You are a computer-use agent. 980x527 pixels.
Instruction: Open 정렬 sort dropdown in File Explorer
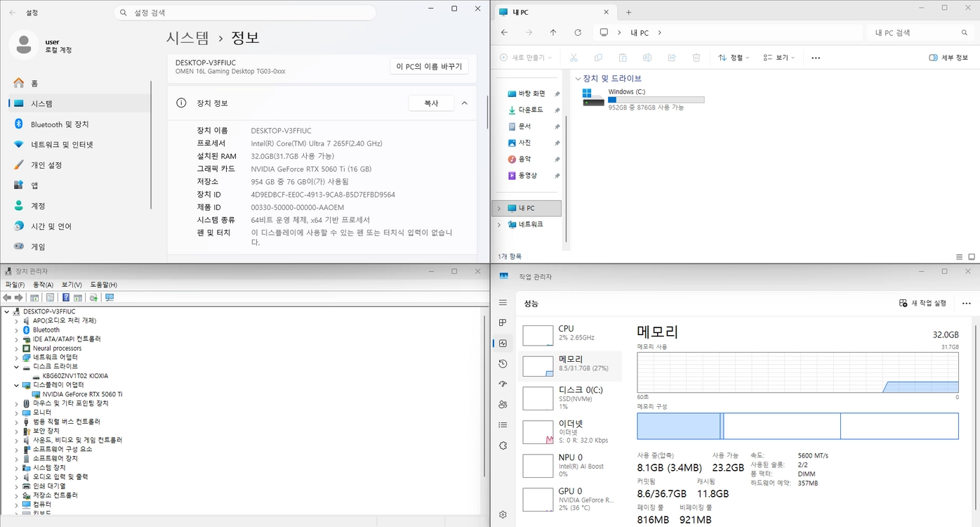click(734, 58)
